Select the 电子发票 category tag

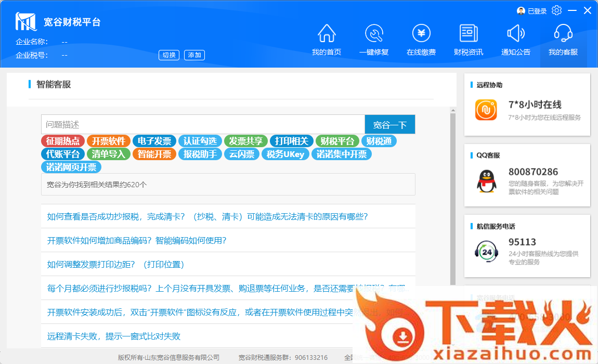(154, 141)
